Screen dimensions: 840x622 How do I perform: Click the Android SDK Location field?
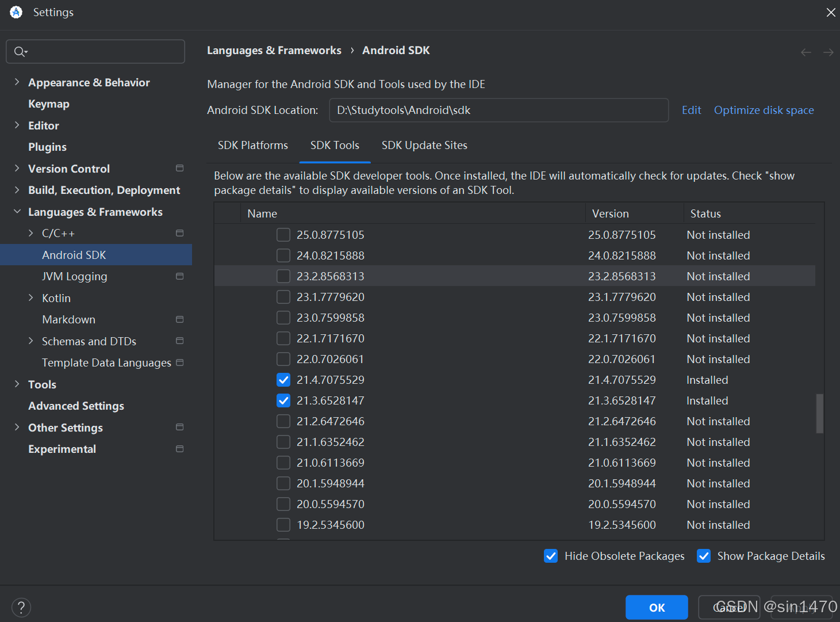click(x=498, y=110)
